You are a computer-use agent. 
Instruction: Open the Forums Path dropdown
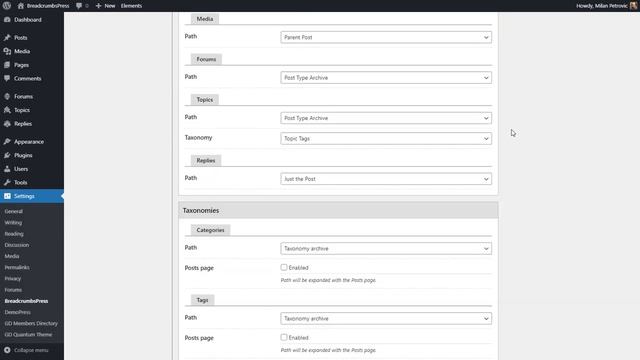click(386, 78)
